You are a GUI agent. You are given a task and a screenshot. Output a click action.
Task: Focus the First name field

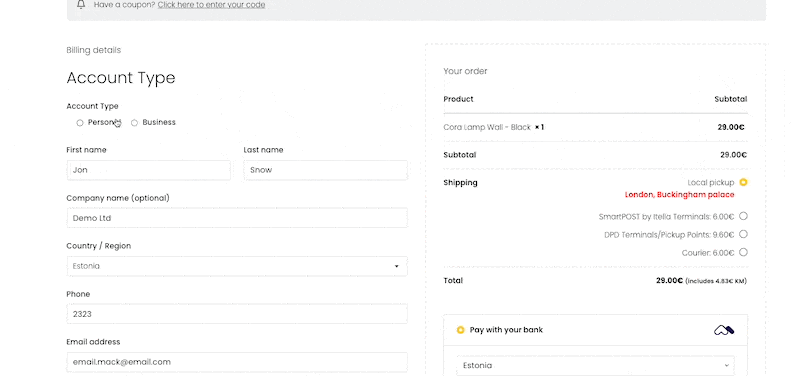click(x=148, y=170)
